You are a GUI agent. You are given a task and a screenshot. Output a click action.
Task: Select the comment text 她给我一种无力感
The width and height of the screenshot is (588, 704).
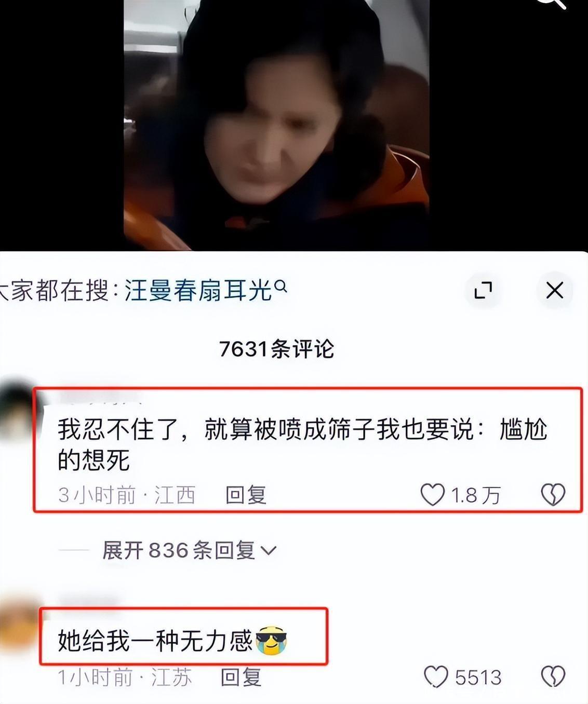tap(155, 641)
